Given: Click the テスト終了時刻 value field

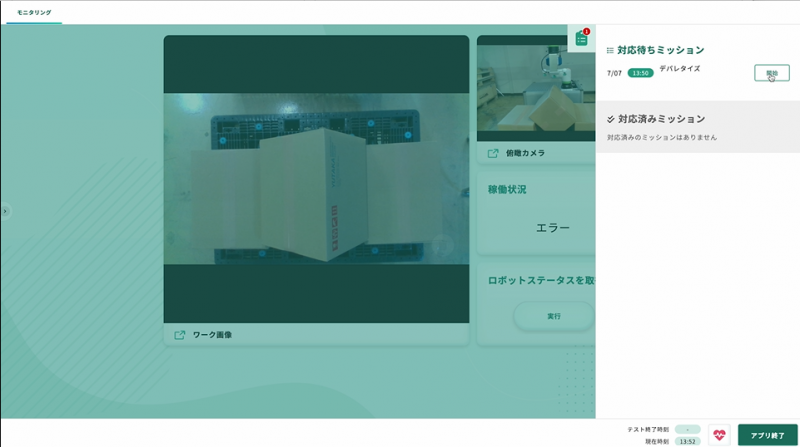Looking at the screenshot, I should (687, 430).
